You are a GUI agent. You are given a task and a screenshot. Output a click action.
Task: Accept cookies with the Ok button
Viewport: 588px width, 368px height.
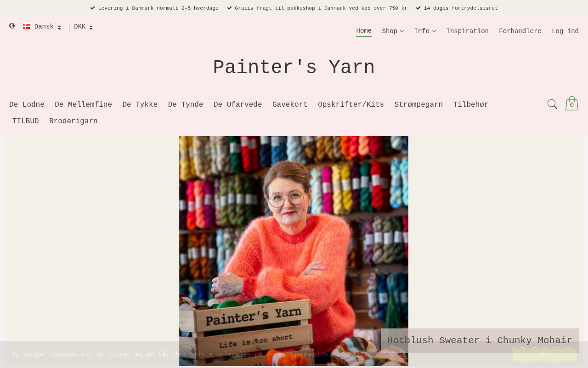pos(544,354)
